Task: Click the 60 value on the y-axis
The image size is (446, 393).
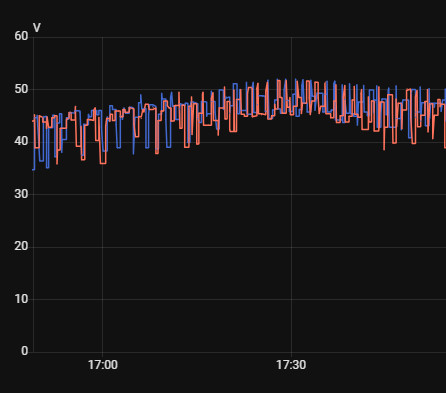Action: point(21,36)
